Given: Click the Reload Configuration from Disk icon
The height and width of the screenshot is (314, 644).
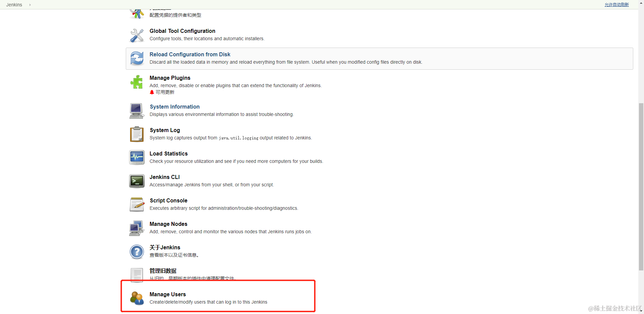Looking at the screenshot, I should pyautogui.click(x=137, y=59).
